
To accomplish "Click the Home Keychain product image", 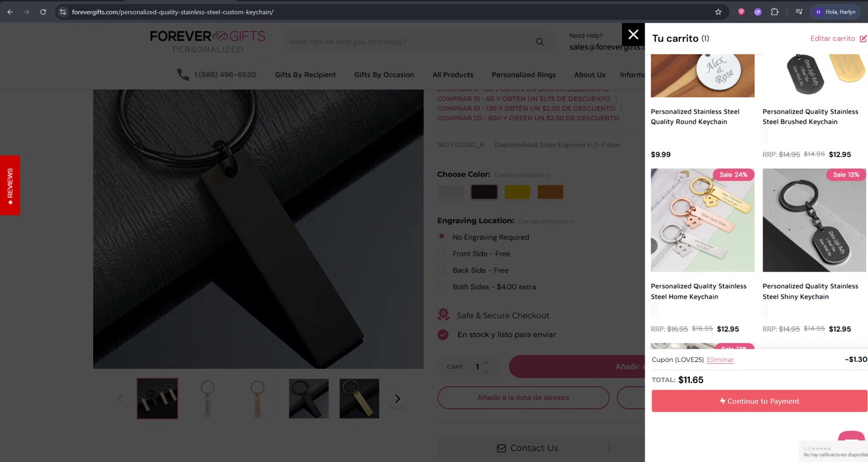I will 703,220.
